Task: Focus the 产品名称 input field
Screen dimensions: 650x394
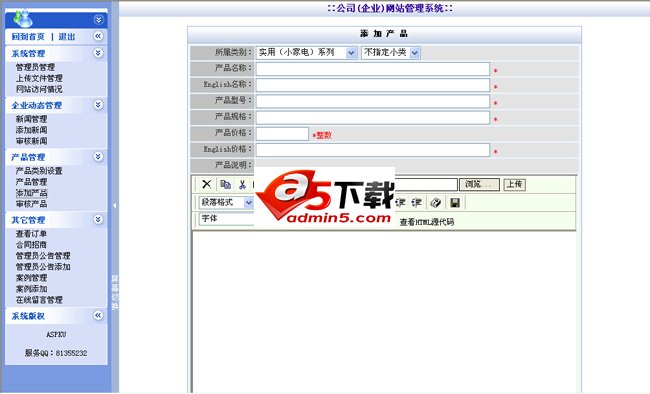Action: click(373, 69)
